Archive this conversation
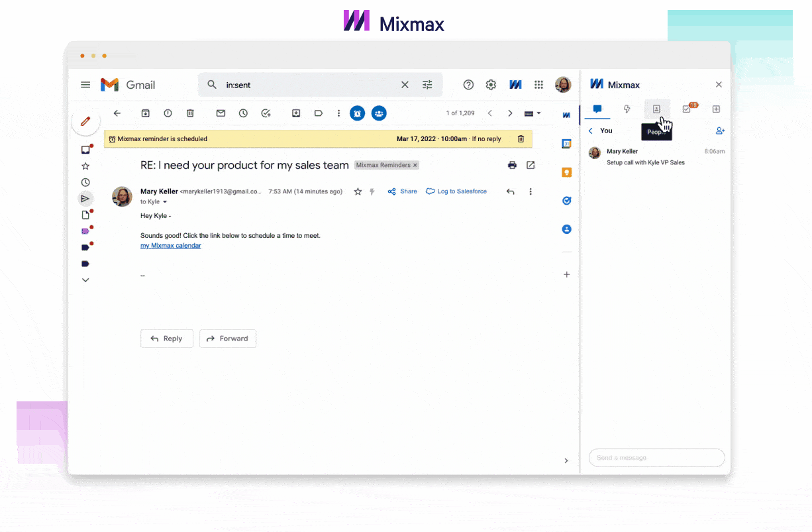Viewport: 812px width, 532px height. (x=146, y=113)
